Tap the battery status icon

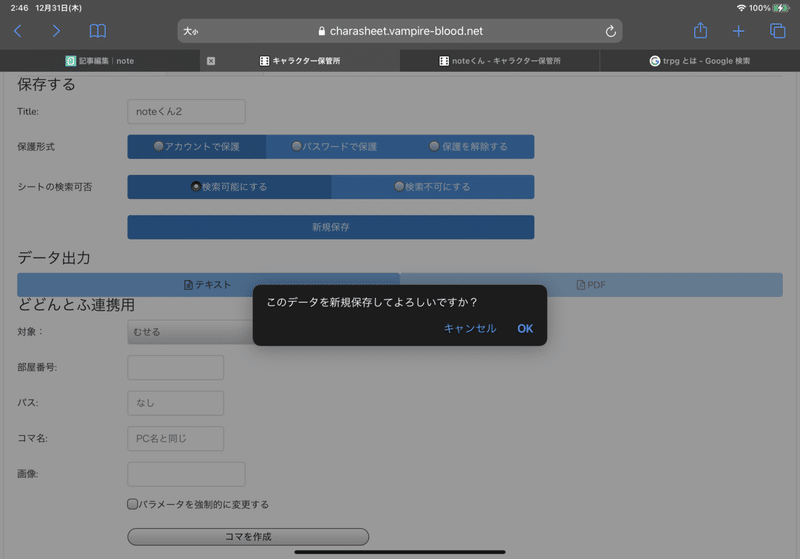[x=781, y=8]
